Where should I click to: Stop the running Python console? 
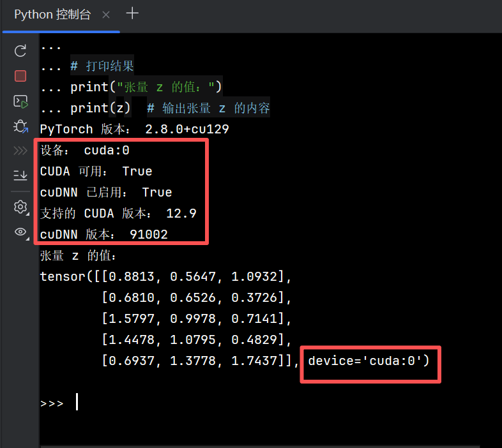coord(20,76)
